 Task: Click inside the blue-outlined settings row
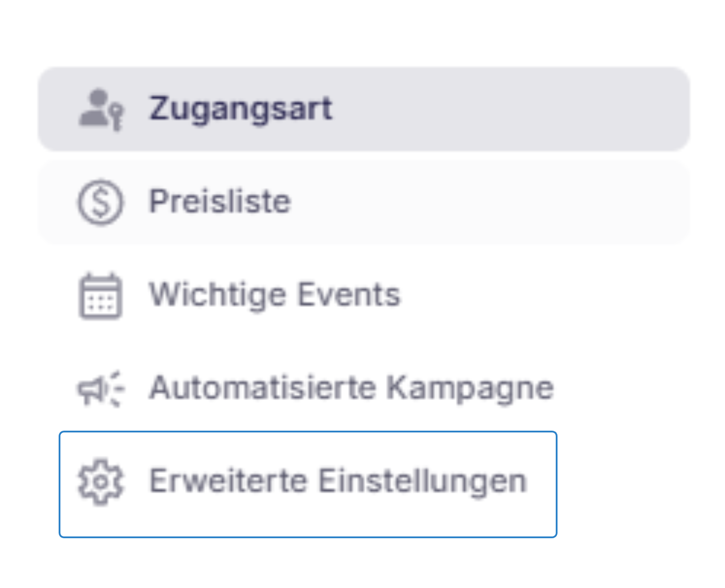coord(307,482)
